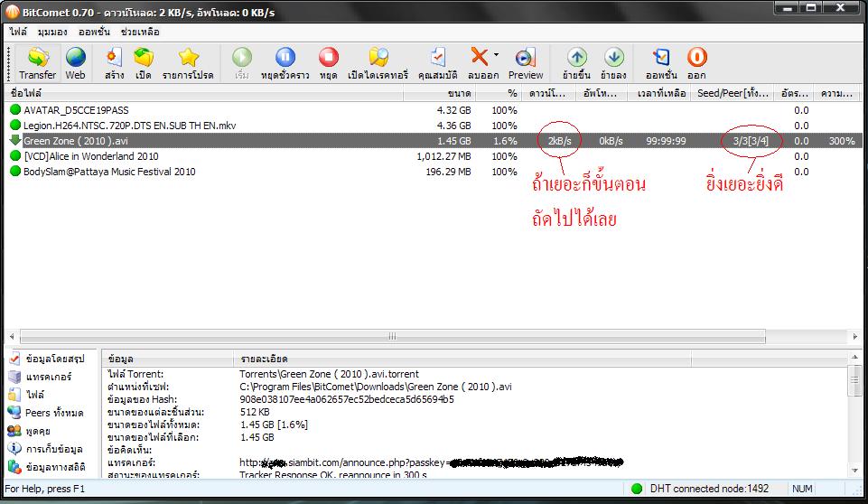Click the 99:99:99 time remaining cell

pyautogui.click(x=666, y=141)
